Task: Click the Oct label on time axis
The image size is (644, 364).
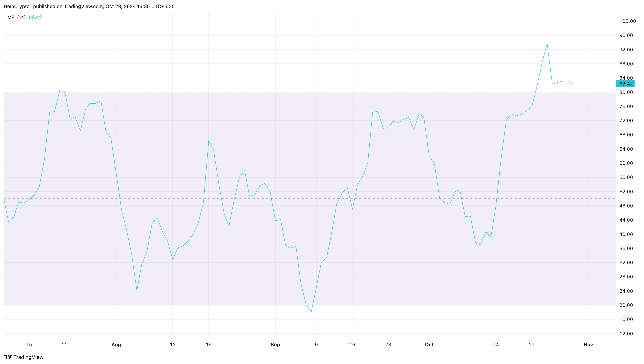Action: (x=429, y=344)
